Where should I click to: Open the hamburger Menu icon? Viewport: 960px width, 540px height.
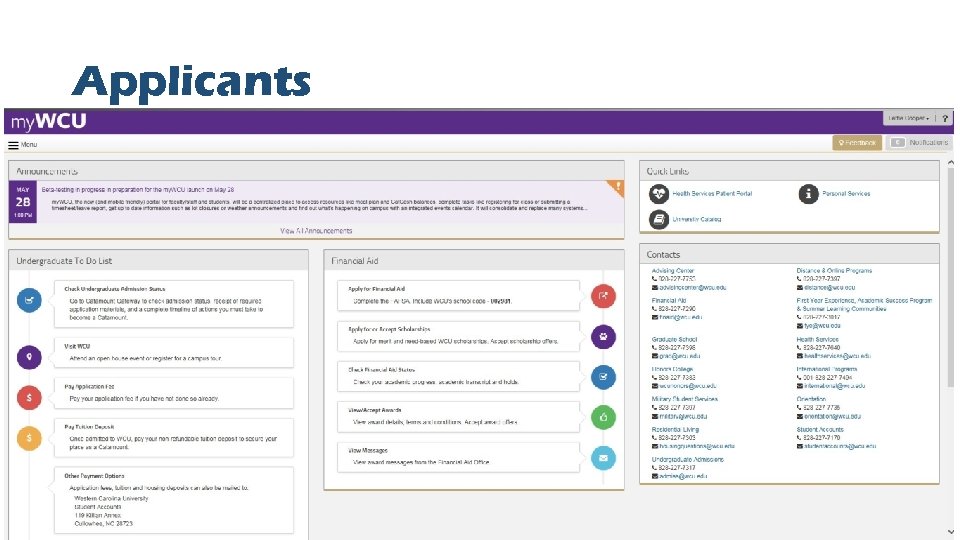[x=13, y=145]
